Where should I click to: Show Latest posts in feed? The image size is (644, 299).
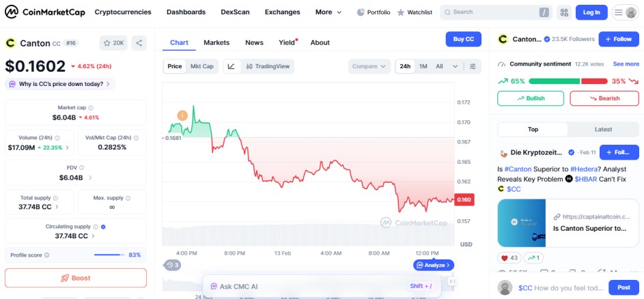[x=603, y=130]
